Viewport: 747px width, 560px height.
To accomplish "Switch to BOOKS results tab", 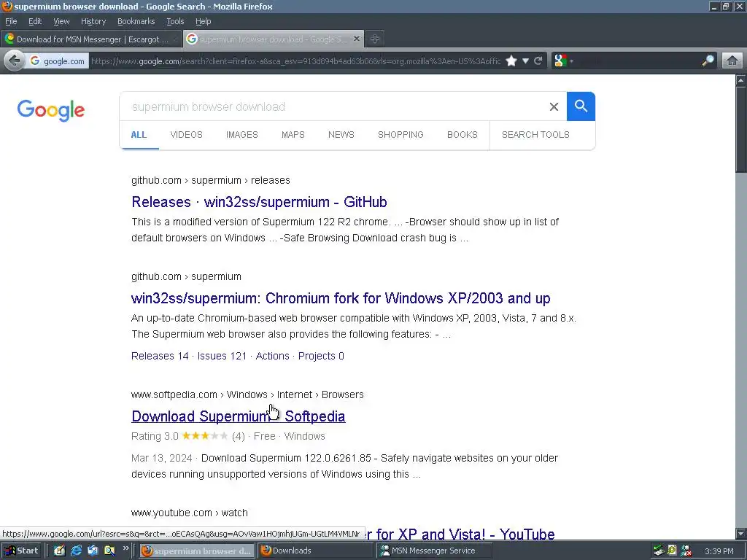I will [462, 135].
